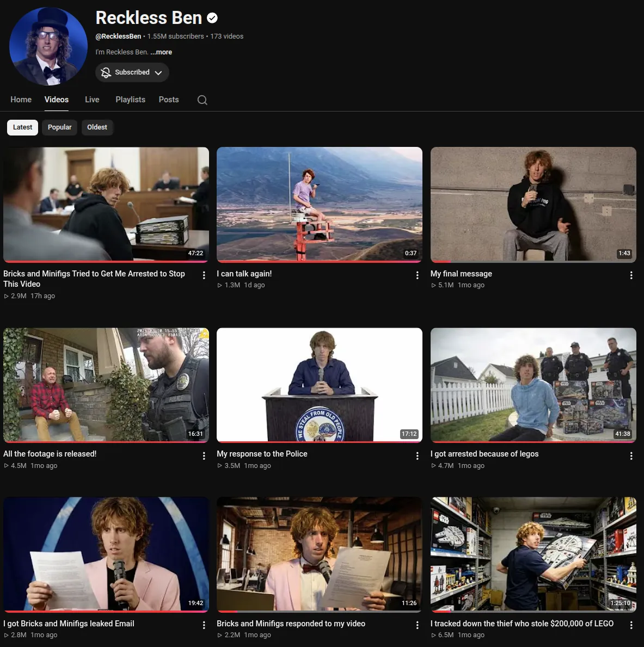Open the Posts tab

(x=169, y=100)
